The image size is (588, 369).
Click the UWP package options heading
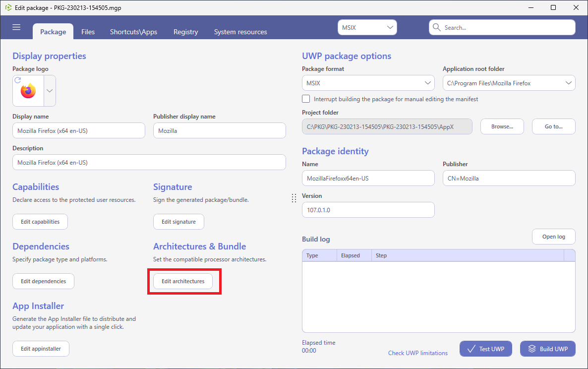tap(347, 56)
